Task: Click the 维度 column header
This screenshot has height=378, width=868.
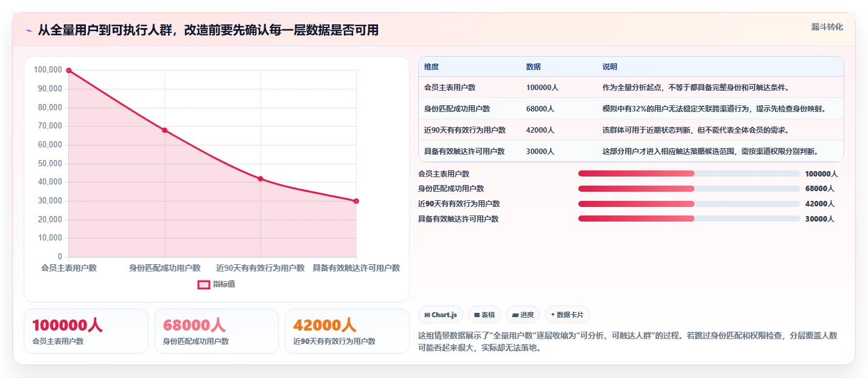Action: [432, 66]
